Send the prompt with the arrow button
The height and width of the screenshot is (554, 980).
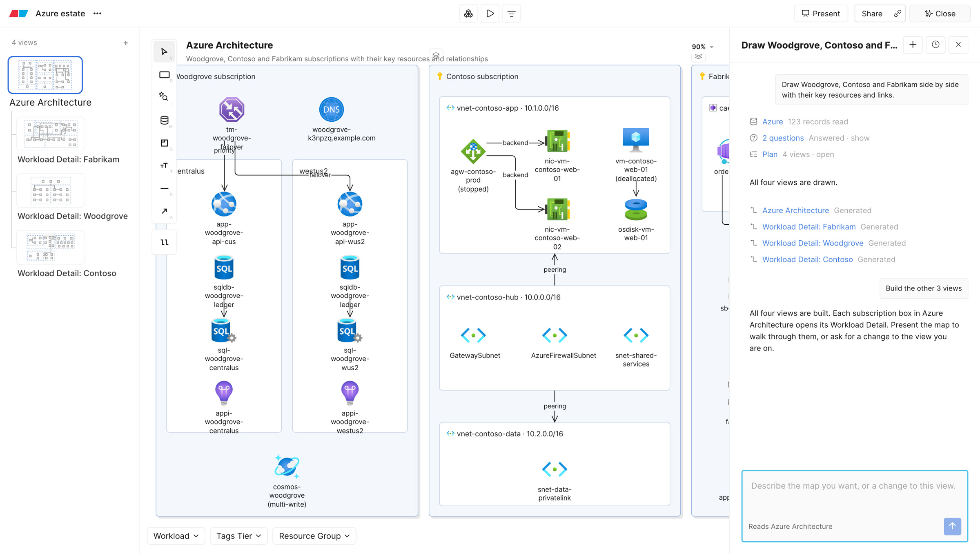tap(952, 526)
